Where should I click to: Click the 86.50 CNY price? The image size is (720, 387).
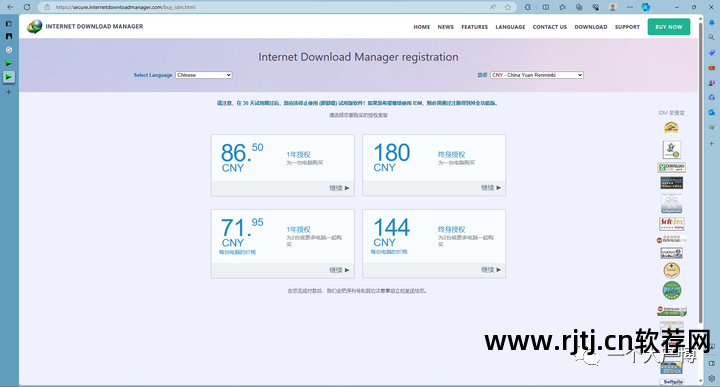point(242,157)
